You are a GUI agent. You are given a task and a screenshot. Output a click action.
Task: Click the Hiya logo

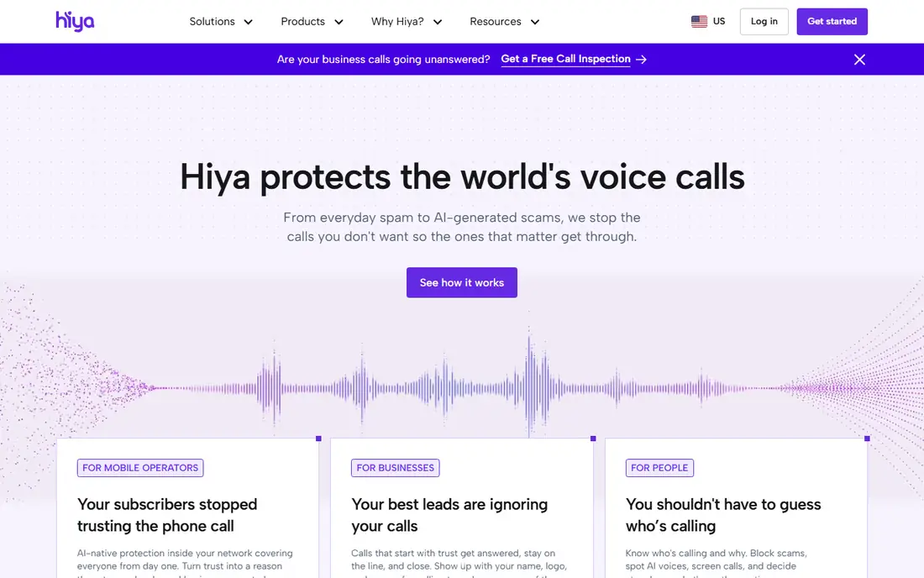pyautogui.click(x=75, y=21)
